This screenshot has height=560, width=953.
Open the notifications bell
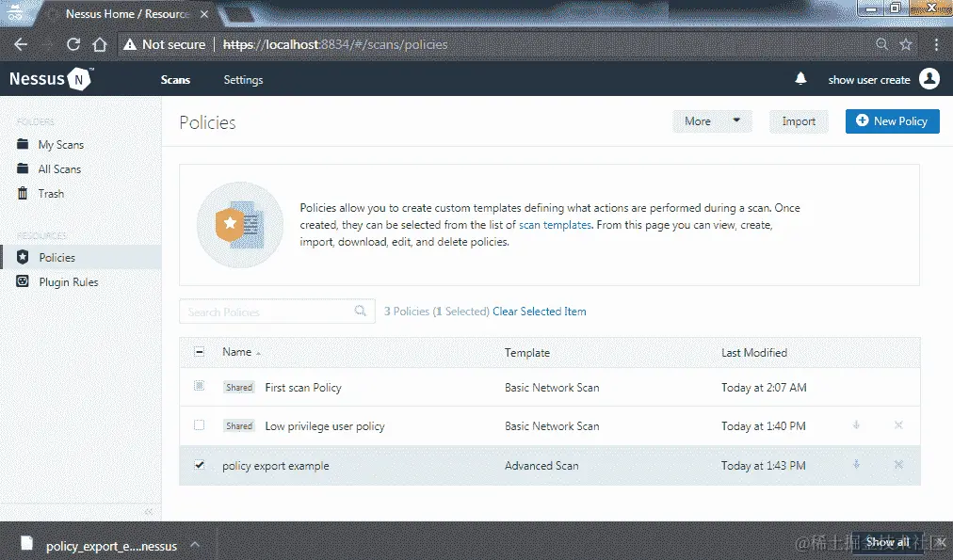coord(801,79)
